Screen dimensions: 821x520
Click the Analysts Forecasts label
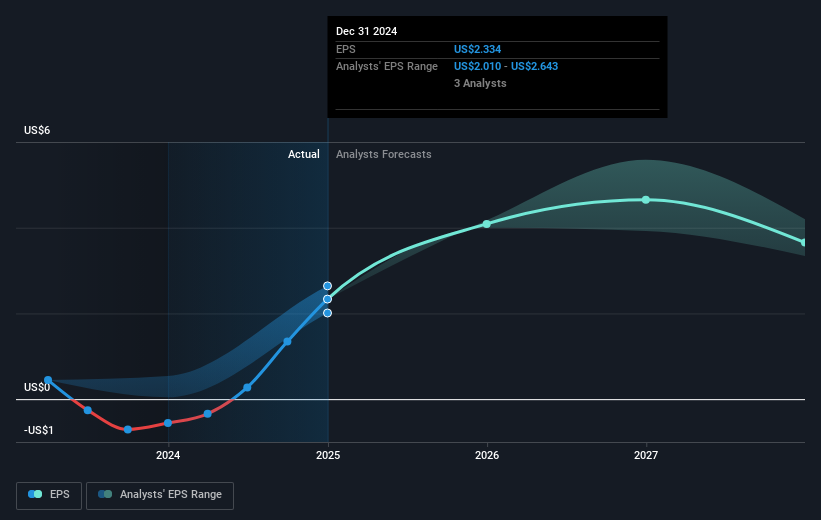384,154
